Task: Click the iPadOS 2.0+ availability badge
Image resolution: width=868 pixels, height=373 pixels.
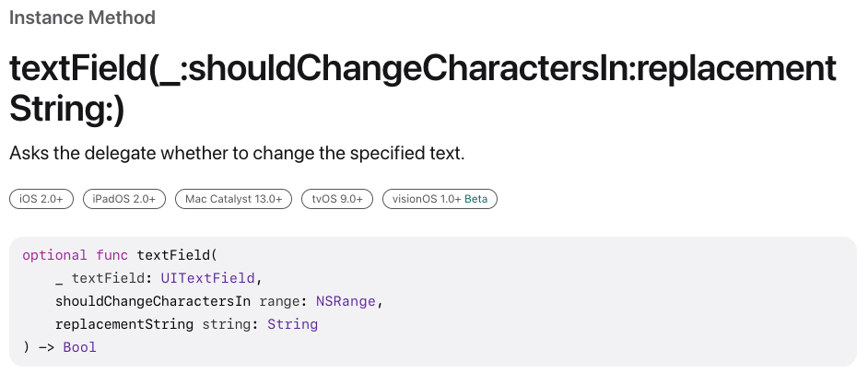Action: click(124, 199)
